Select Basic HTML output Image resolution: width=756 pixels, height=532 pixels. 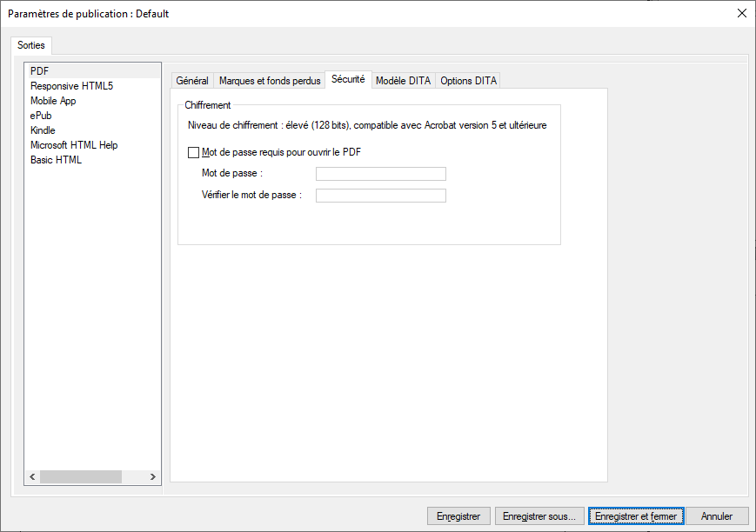coord(56,160)
